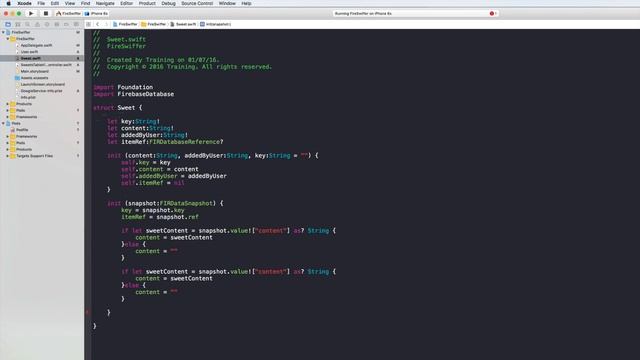Stop the running app
This screenshot has height=360, width=640.
[x=46, y=13]
